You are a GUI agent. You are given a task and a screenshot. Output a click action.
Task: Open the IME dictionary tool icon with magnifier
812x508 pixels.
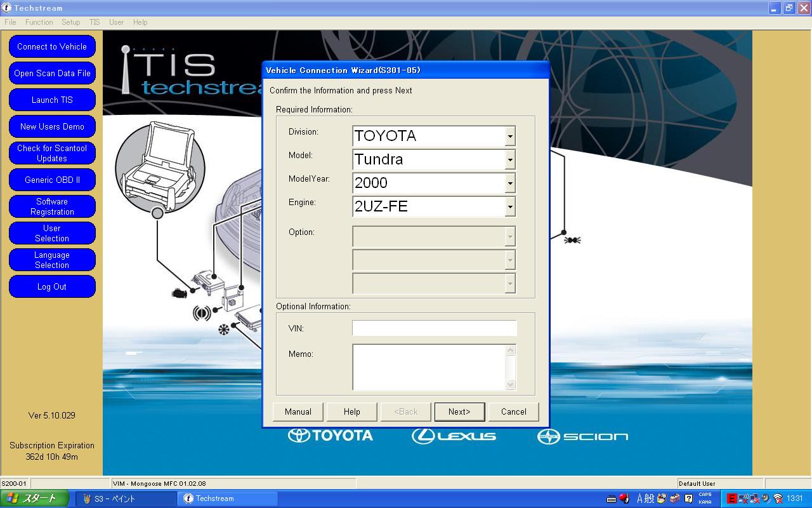tap(662, 499)
